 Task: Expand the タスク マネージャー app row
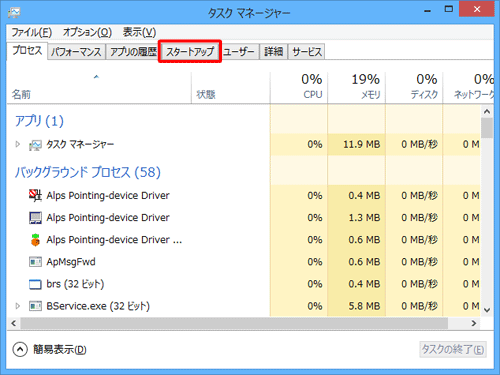click(18, 144)
